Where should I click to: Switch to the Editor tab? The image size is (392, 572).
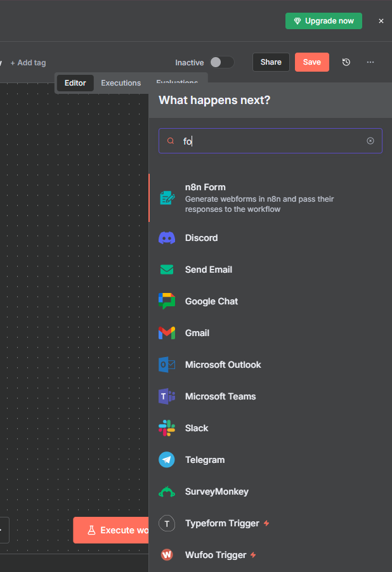point(75,83)
